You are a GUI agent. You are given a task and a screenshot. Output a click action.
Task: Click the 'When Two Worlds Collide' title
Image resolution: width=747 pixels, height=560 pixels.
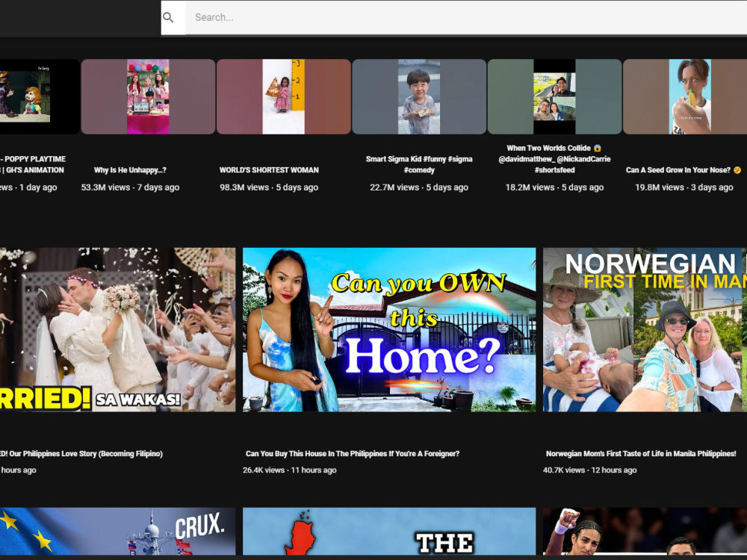point(554,159)
